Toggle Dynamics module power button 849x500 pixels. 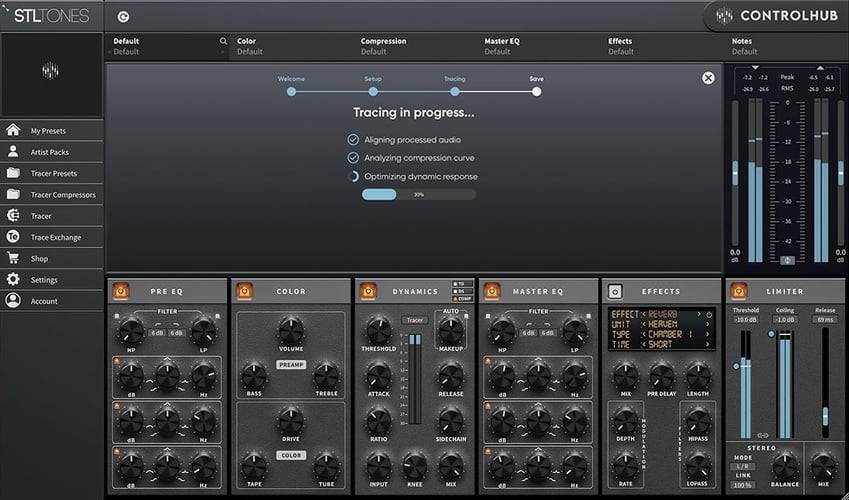368,291
